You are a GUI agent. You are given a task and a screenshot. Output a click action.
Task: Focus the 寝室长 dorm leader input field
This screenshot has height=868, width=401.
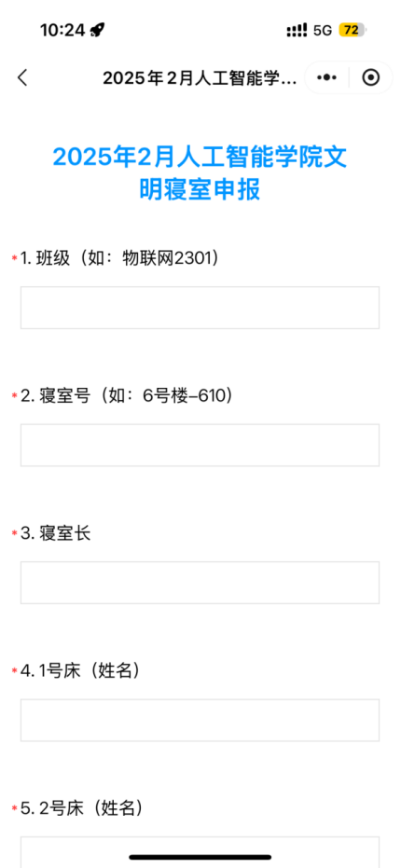pyautogui.click(x=200, y=583)
